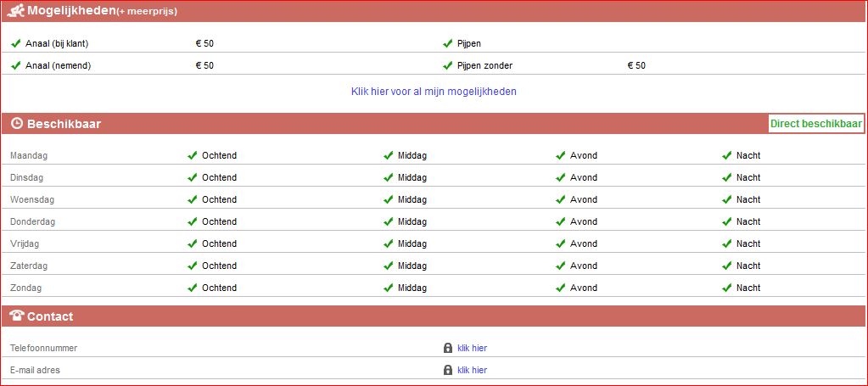The height and width of the screenshot is (386, 868).
Task: Click 'Nacht' text in the Zaterdag row
Action: click(x=748, y=266)
